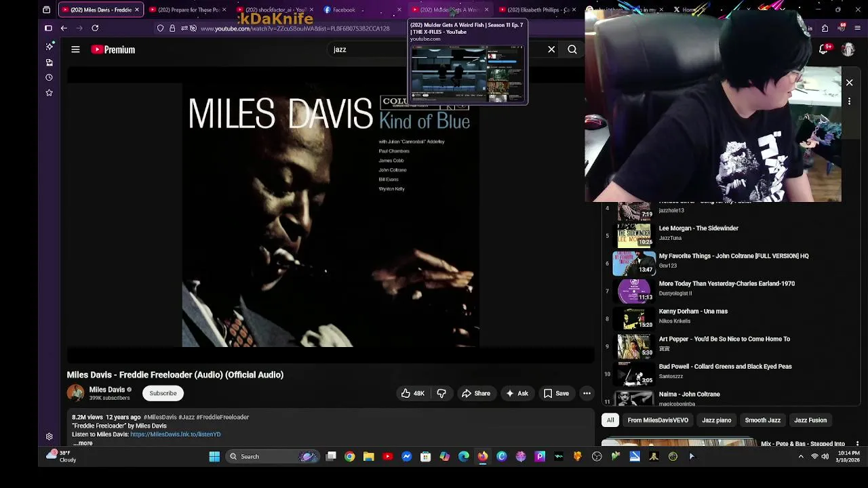The width and height of the screenshot is (868, 488).
Task: Dislike the Miles Davis video
Action: click(x=441, y=393)
